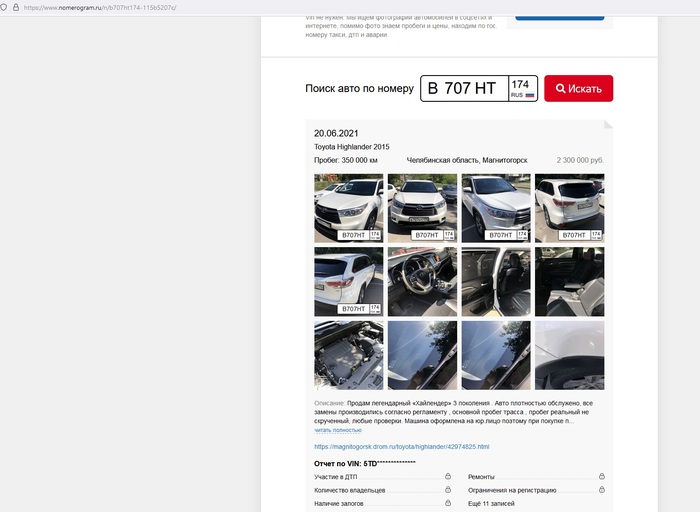Click the listing date 20.06.2021
700x512 pixels.
tap(336, 133)
